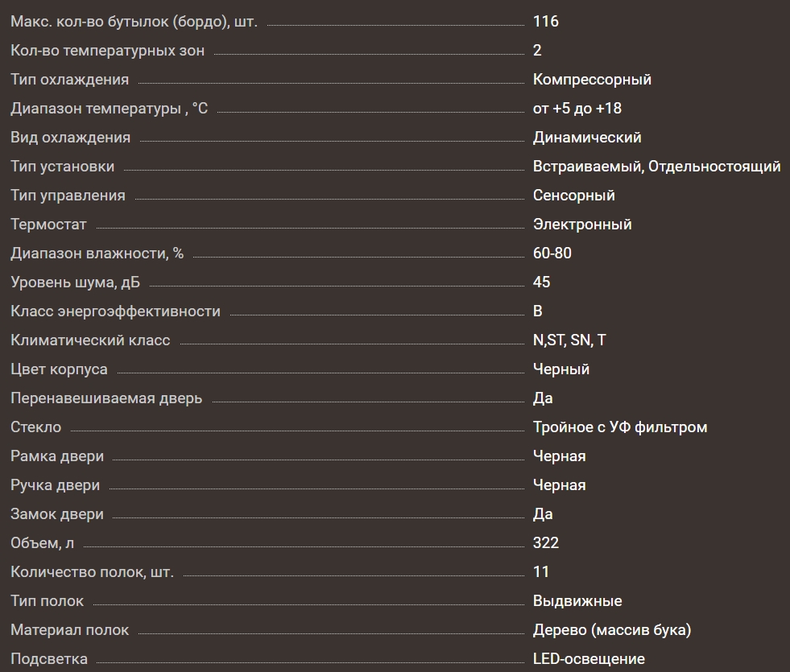Click the "Класс энергоэффективности" label
This screenshot has width=790, height=672.
(x=115, y=311)
